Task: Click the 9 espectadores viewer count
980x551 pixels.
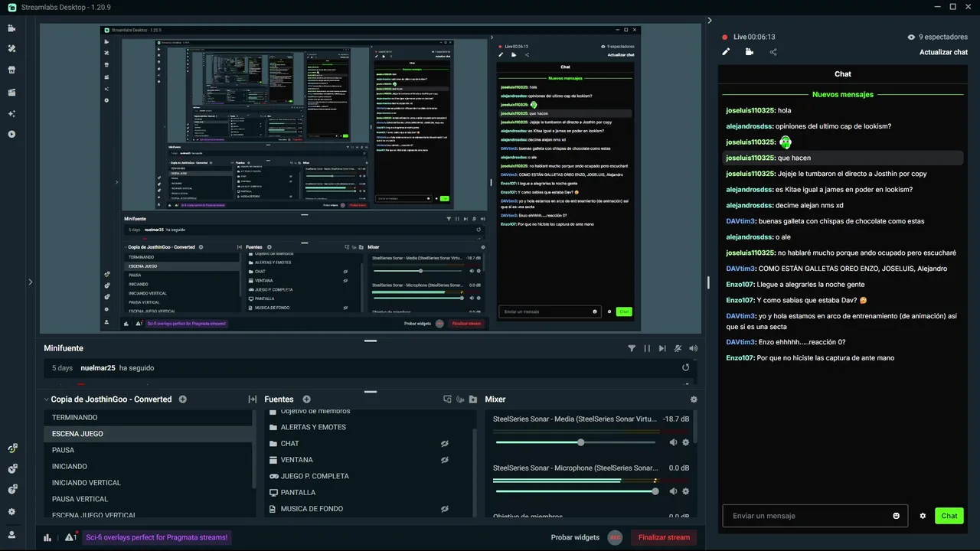Action: pos(938,37)
